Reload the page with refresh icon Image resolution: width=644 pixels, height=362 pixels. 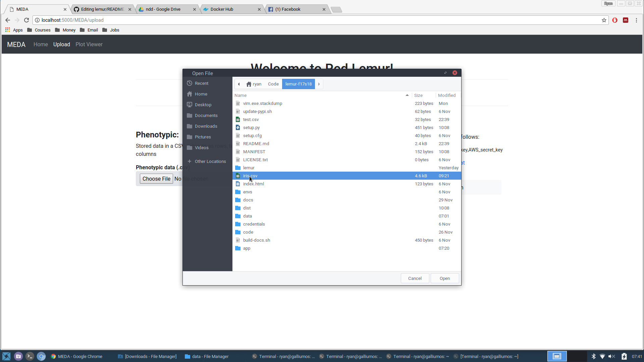[x=26, y=20]
